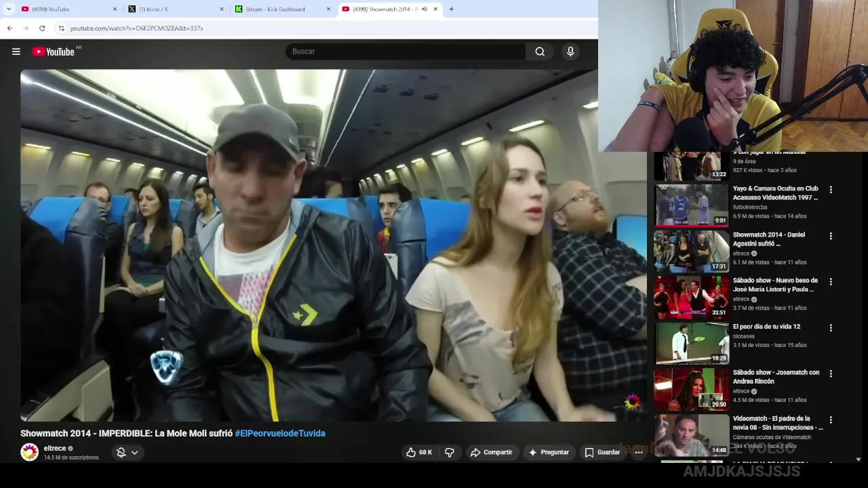This screenshot has height=488, width=868.
Task: Click Cámaras ocultas de Videomatch channel name
Action: coord(772,437)
